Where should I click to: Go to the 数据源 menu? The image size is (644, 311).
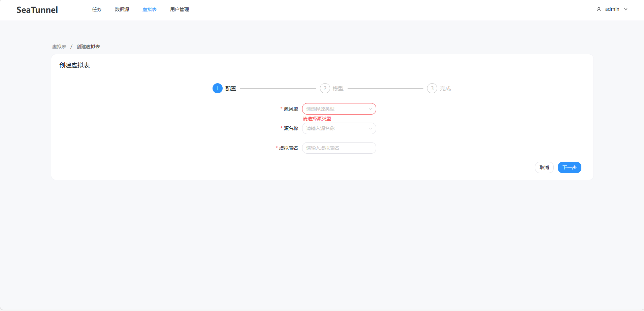click(x=122, y=9)
